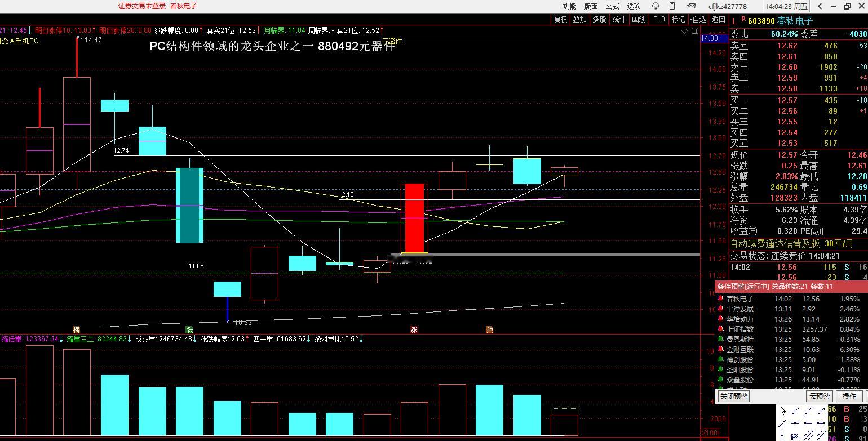Click the 卖一 ask price 12.58
Screen dimensions: 868x441
pyautogui.click(x=787, y=88)
